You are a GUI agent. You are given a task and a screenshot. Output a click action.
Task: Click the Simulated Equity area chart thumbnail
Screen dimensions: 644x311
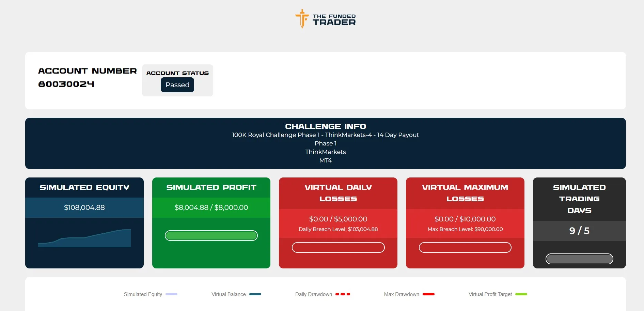click(84, 238)
